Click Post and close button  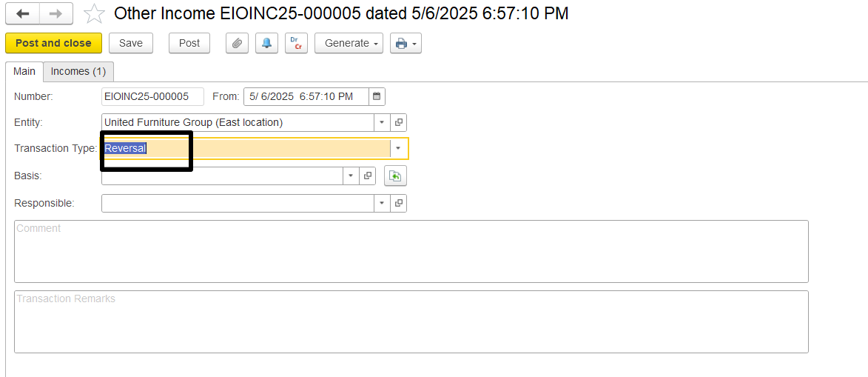[x=54, y=43]
